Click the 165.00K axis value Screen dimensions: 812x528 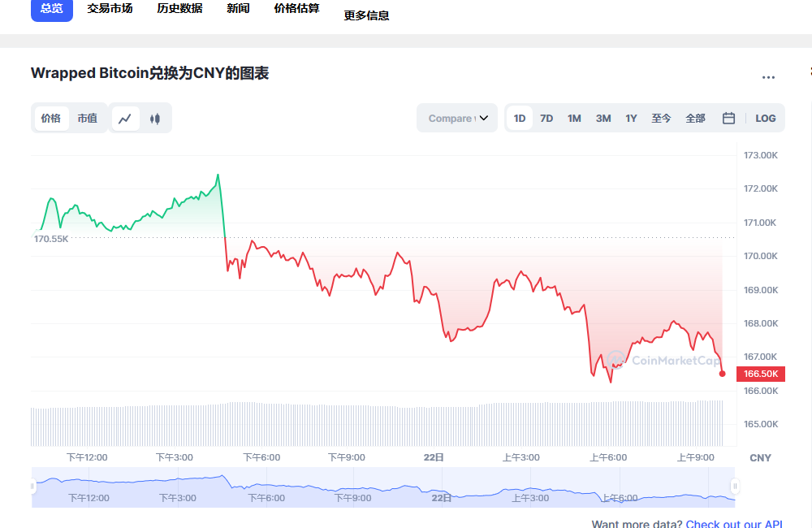761,424
